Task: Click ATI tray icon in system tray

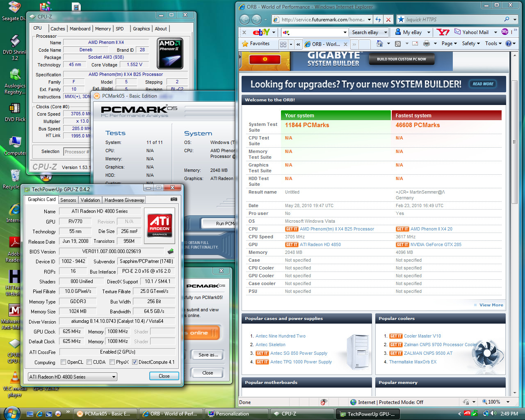Action: (x=467, y=413)
